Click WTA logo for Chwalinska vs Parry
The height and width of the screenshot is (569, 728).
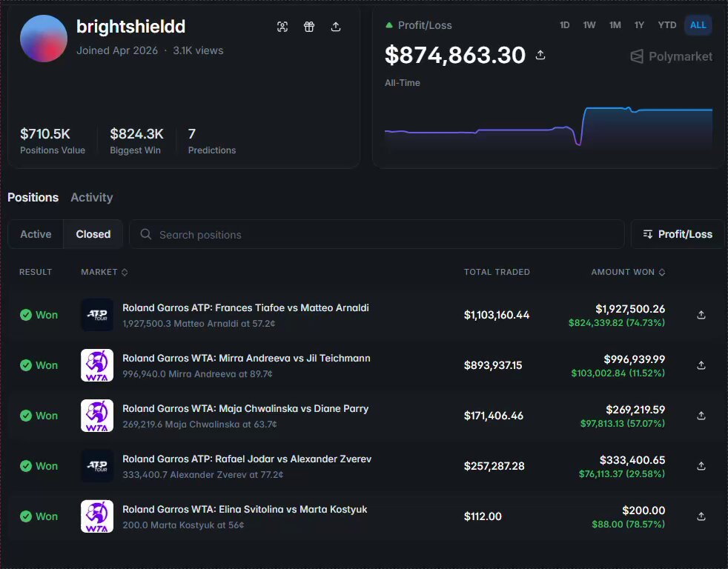click(97, 416)
